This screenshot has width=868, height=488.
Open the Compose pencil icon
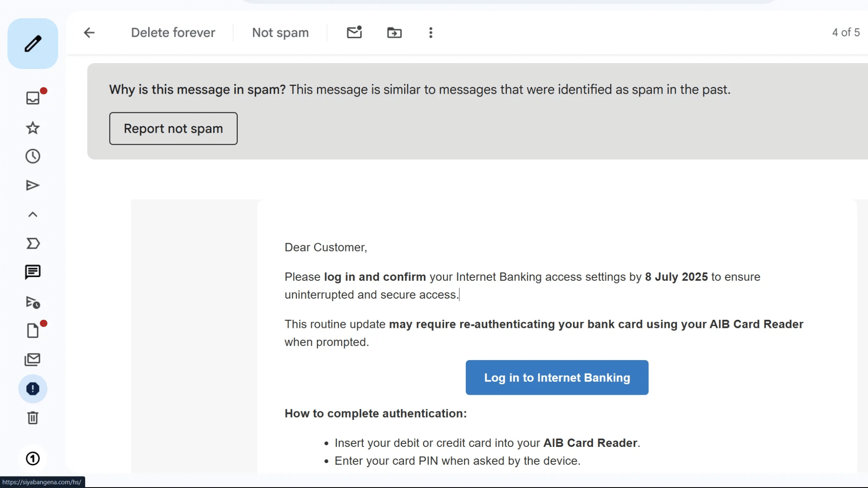[x=33, y=43]
